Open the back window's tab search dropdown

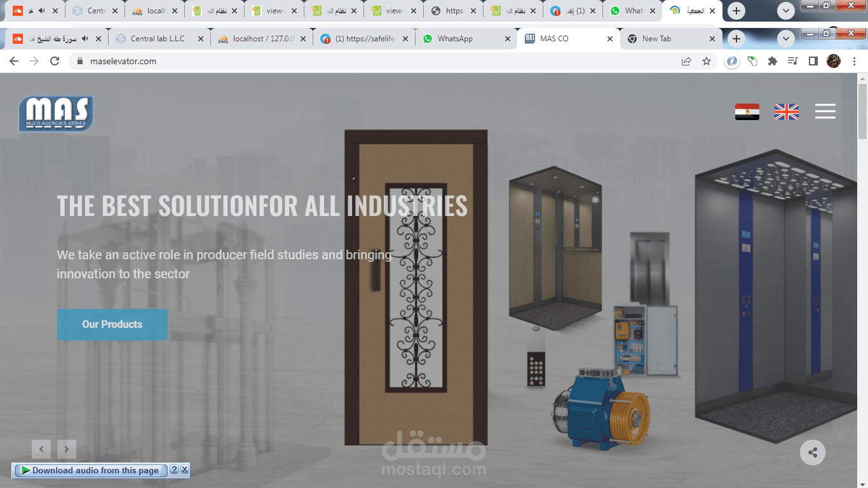pos(786,11)
